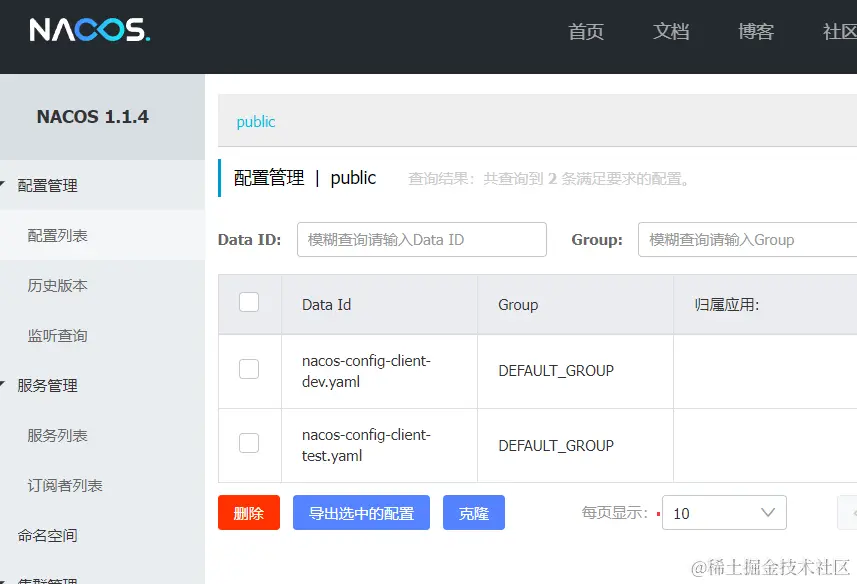Open 订阅者列表 in sidebar
The width and height of the screenshot is (857, 584).
click(65, 485)
